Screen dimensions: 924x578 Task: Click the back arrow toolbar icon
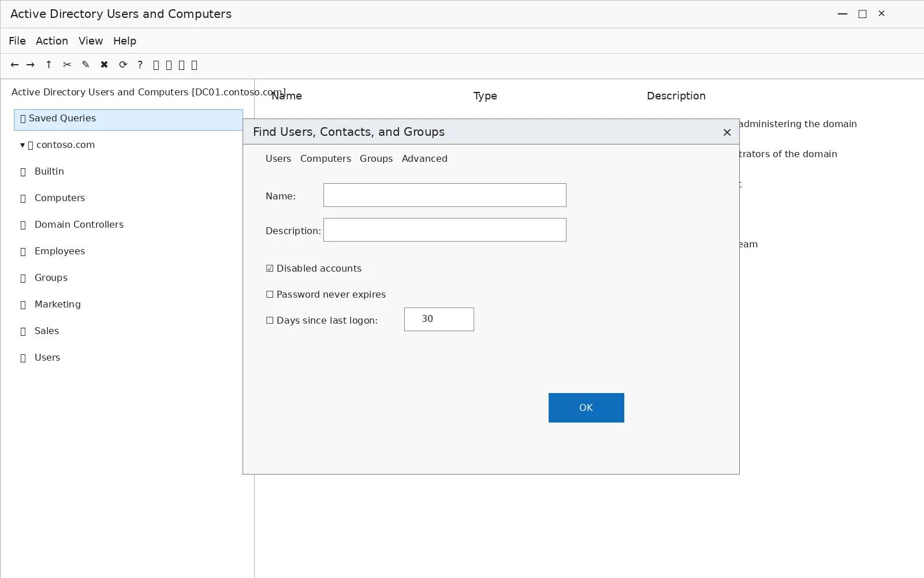click(x=14, y=65)
